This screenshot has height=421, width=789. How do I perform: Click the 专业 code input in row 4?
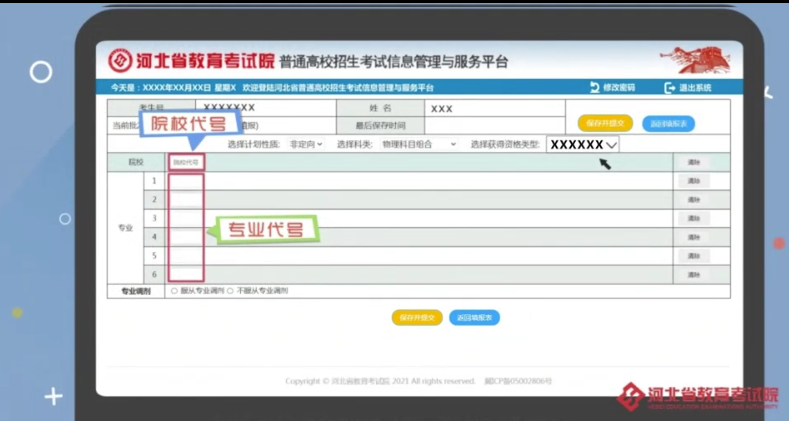[x=186, y=237]
